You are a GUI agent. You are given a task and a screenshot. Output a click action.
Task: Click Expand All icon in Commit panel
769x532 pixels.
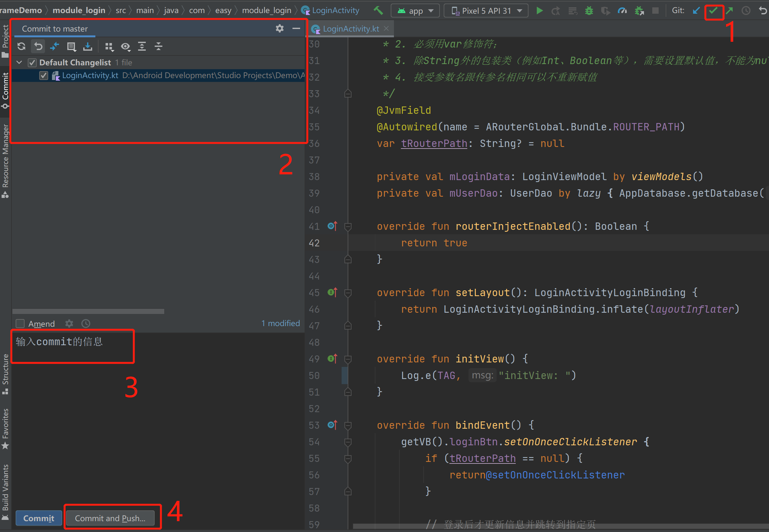[x=142, y=46]
